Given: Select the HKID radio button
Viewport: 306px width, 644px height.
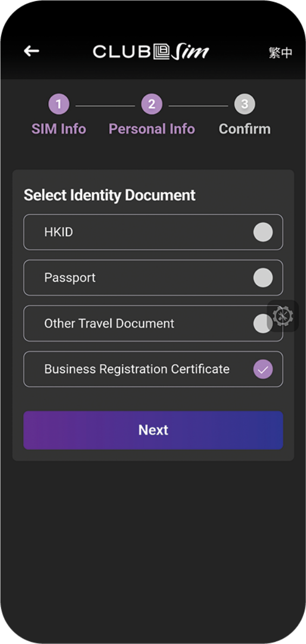Looking at the screenshot, I should (263, 232).
